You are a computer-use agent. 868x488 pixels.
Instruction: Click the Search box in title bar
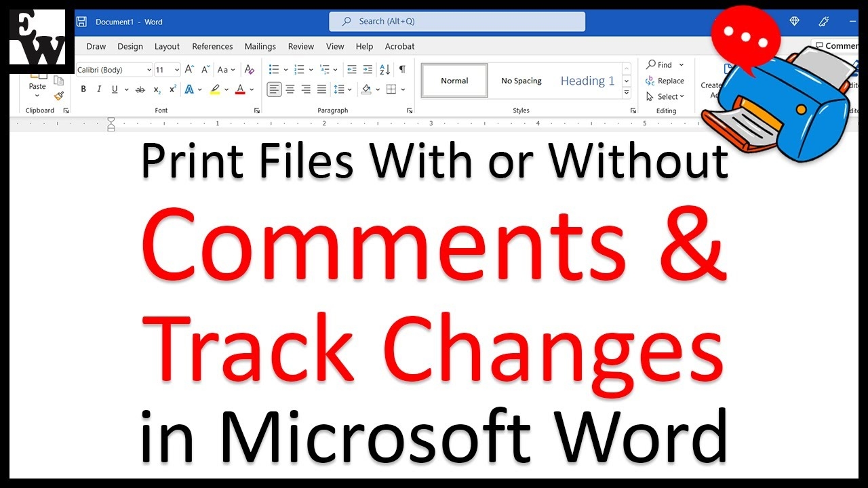click(x=457, y=22)
